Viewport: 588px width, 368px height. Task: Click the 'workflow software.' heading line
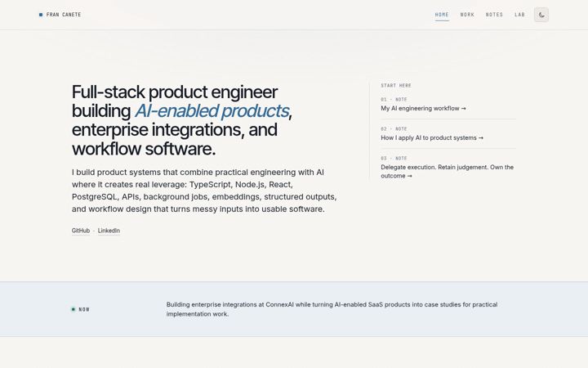pos(144,149)
